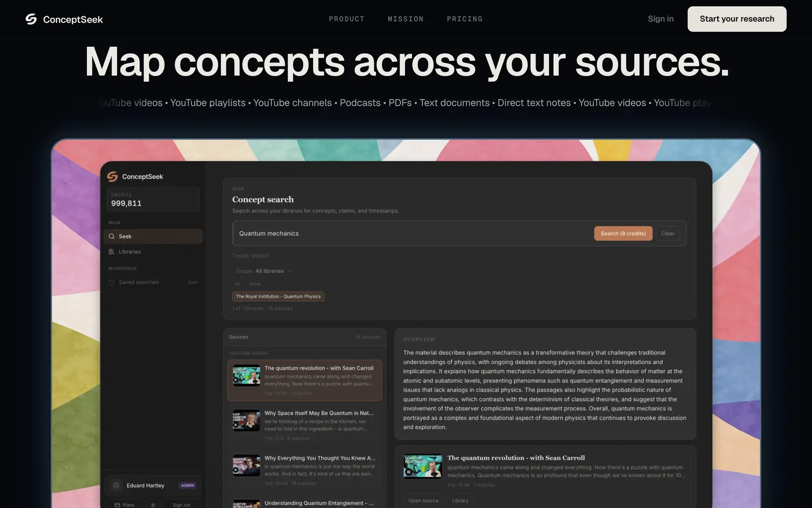812x508 pixels.
Task: Select Why Everything You Thought You Knew source
Action: (304, 470)
